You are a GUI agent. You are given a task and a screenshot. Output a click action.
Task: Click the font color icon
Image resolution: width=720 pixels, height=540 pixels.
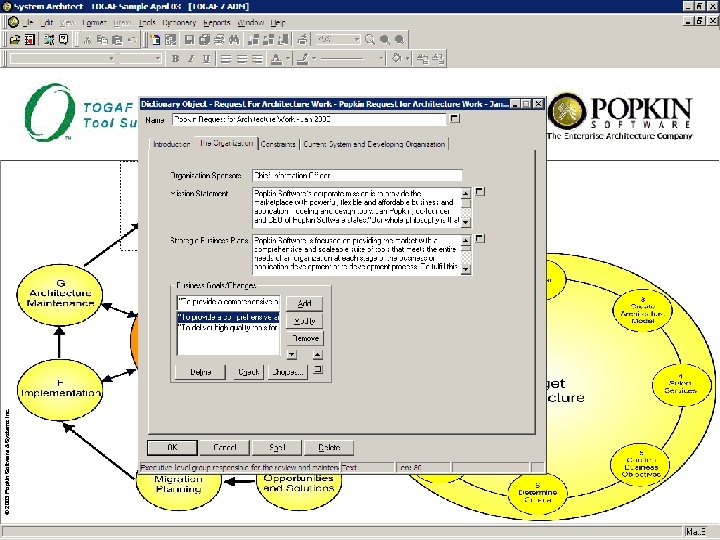pyautogui.click(x=276, y=59)
